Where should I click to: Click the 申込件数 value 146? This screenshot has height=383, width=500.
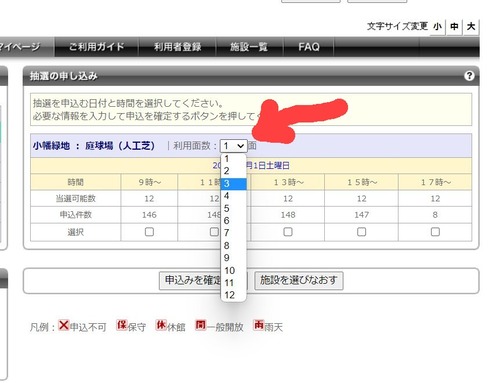pyautogui.click(x=149, y=215)
